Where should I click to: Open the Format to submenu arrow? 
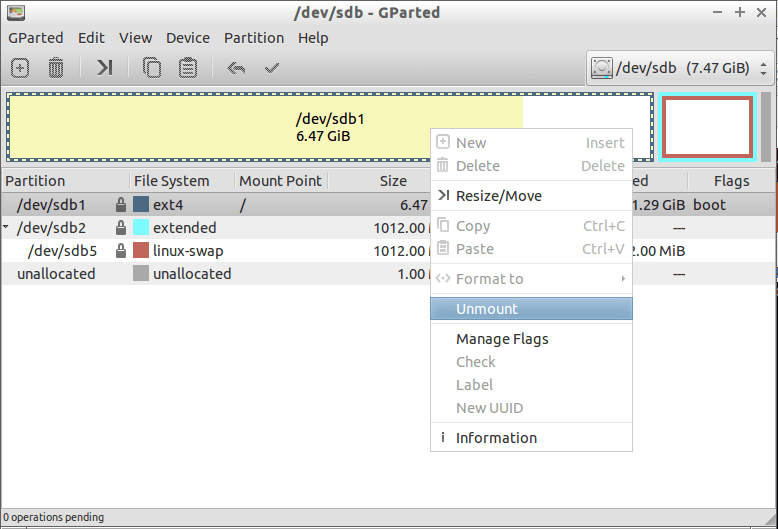[623, 279]
